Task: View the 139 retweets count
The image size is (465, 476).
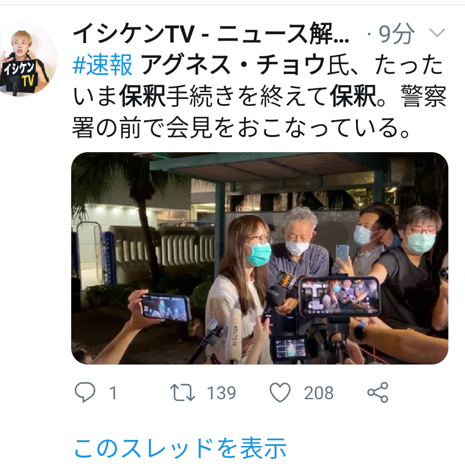Action: tap(221, 393)
